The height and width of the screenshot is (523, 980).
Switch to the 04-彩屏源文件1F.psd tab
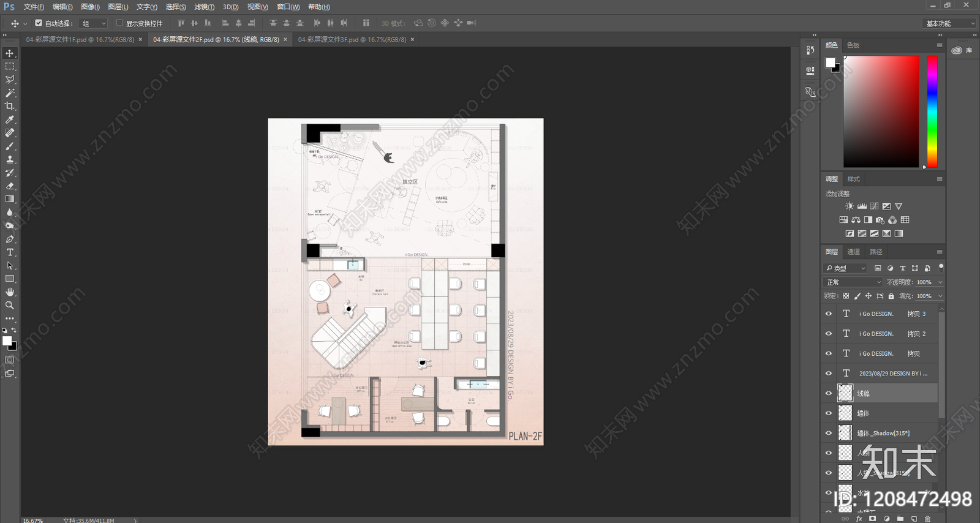(x=80, y=39)
